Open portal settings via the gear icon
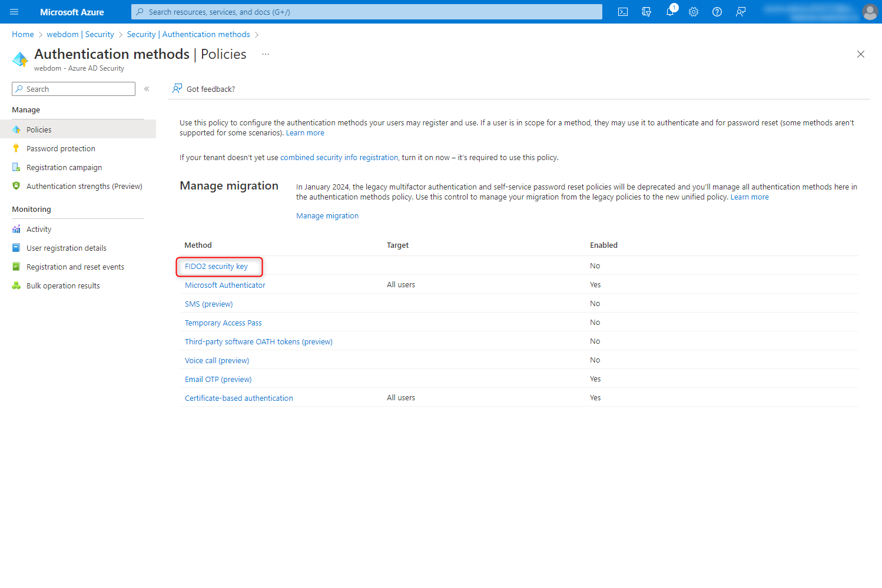This screenshot has width=882, height=588. (693, 12)
